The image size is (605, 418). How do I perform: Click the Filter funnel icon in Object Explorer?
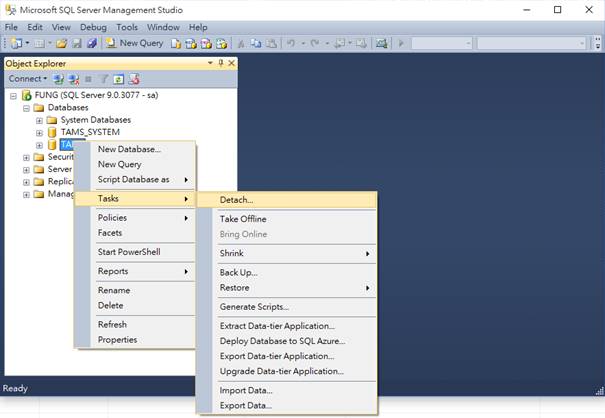[103, 79]
